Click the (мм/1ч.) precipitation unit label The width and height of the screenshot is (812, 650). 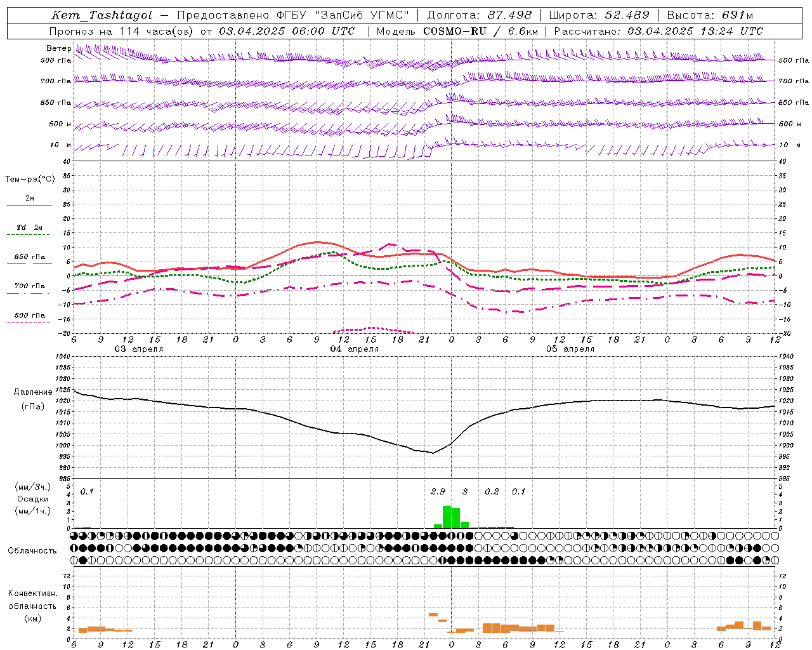tap(33, 511)
